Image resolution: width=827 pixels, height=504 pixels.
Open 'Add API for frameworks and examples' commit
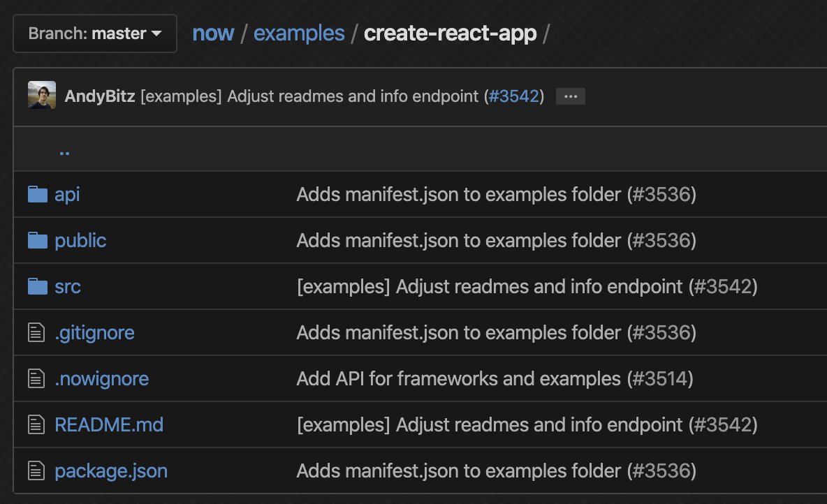[495, 379]
